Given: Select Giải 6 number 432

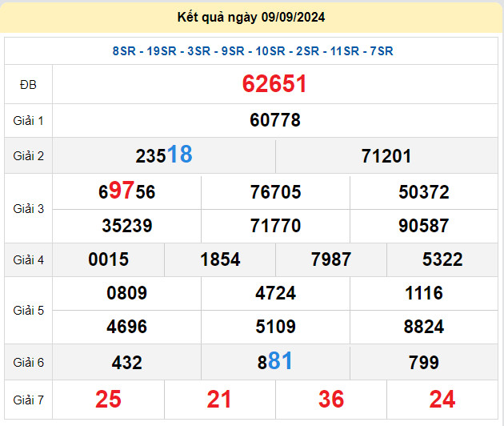Looking at the screenshot, I should tap(127, 363).
